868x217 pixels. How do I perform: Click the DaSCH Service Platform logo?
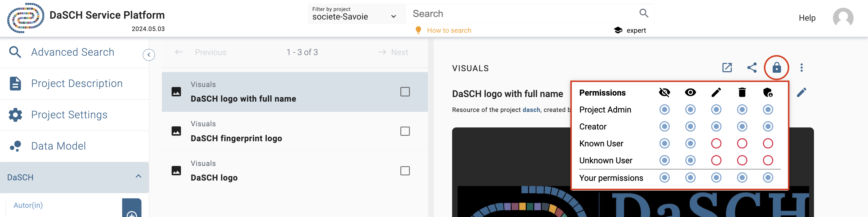point(26,18)
